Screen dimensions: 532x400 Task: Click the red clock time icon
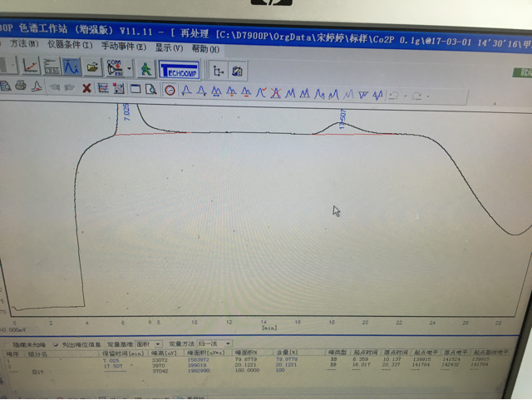click(170, 91)
